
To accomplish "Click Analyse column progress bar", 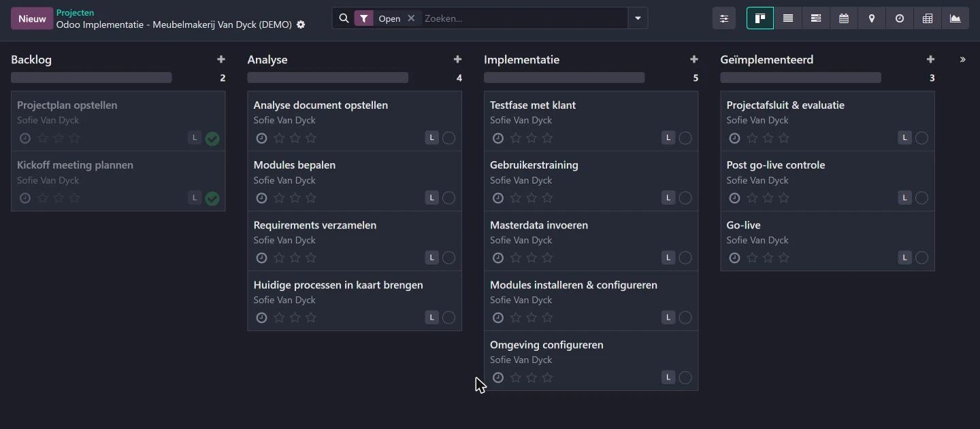I will (x=328, y=78).
